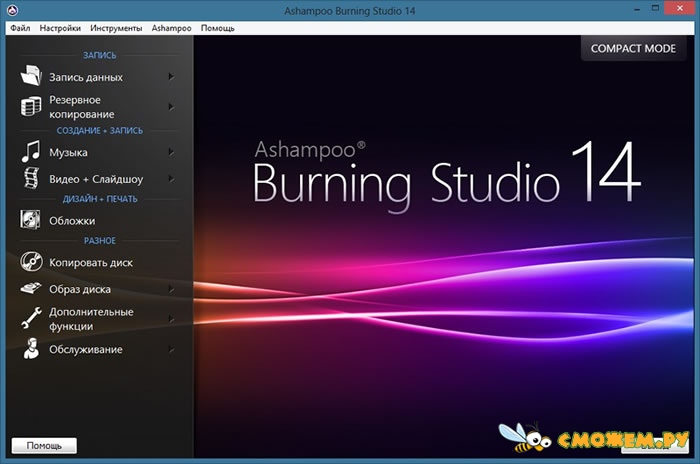Click the Помощь button at bottom left
Image resolution: width=700 pixels, height=464 pixels.
[x=44, y=445]
